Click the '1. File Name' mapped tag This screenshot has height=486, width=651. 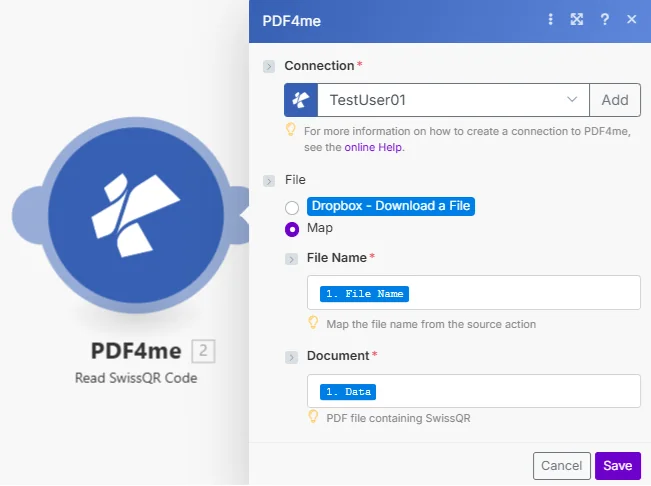tap(364, 294)
